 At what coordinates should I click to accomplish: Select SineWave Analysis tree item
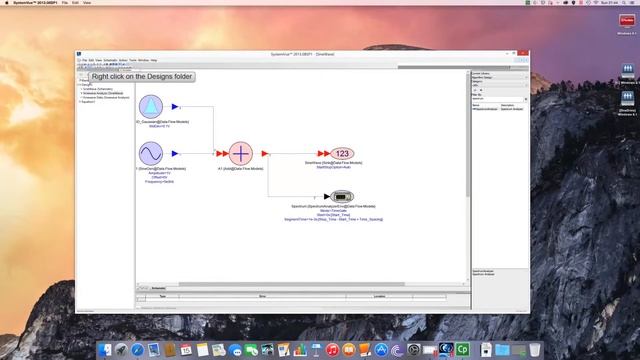point(103,93)
